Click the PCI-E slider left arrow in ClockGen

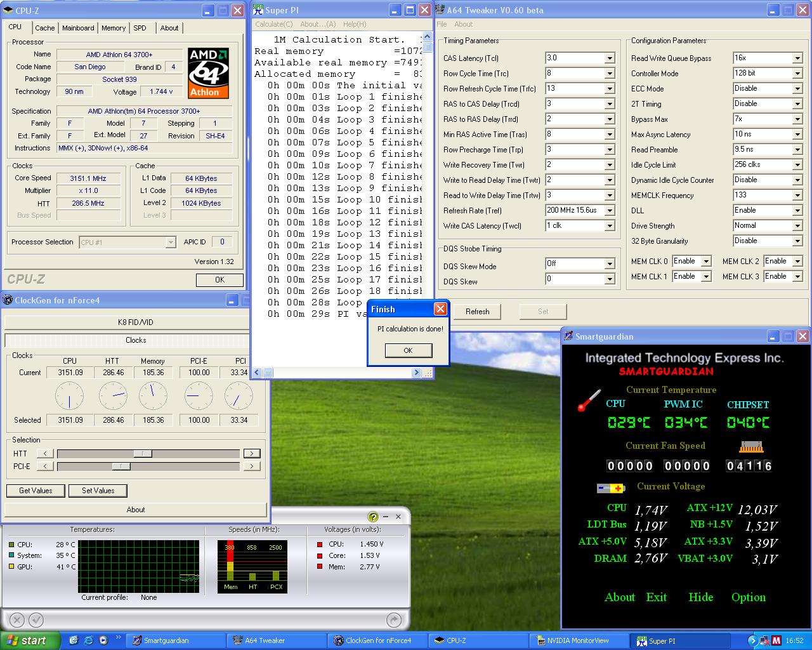45,466
